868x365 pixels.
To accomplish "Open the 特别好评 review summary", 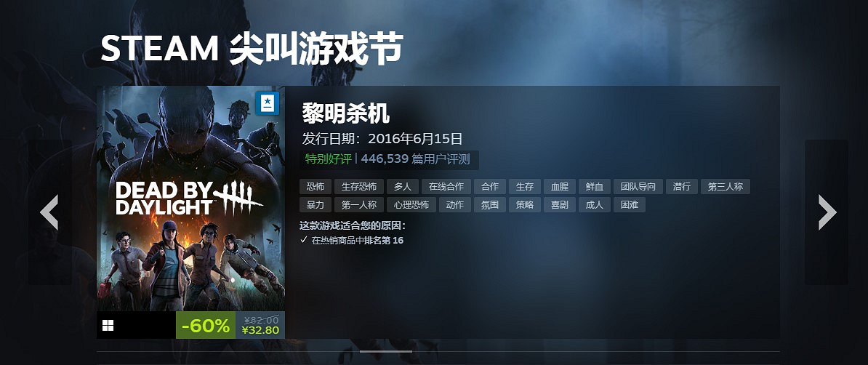I will point(329,159).
